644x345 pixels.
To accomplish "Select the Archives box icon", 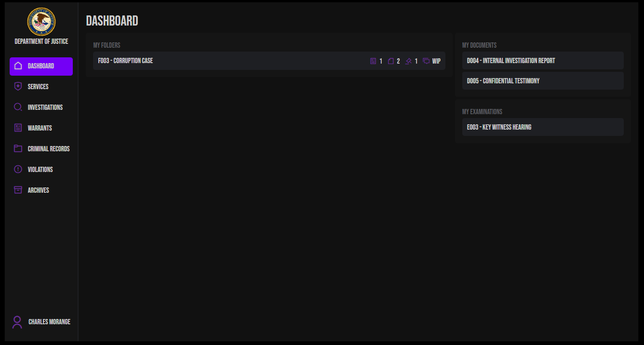I will (x=18, y=190).
